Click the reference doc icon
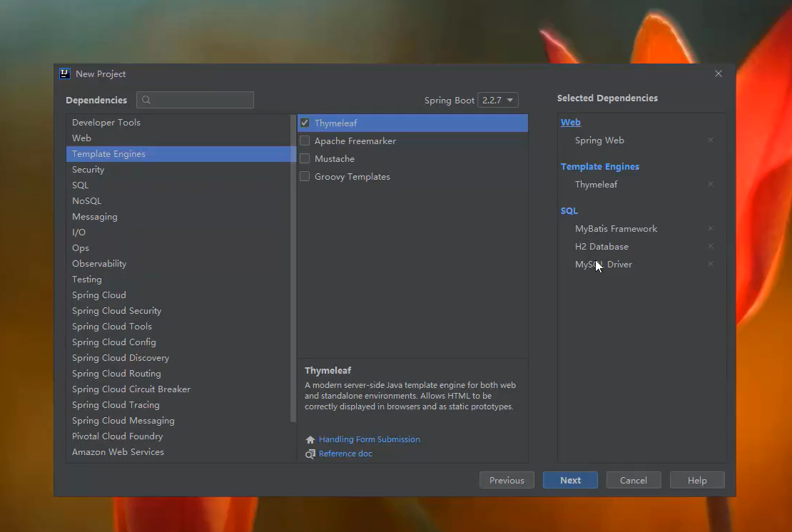 pos(310,454)
